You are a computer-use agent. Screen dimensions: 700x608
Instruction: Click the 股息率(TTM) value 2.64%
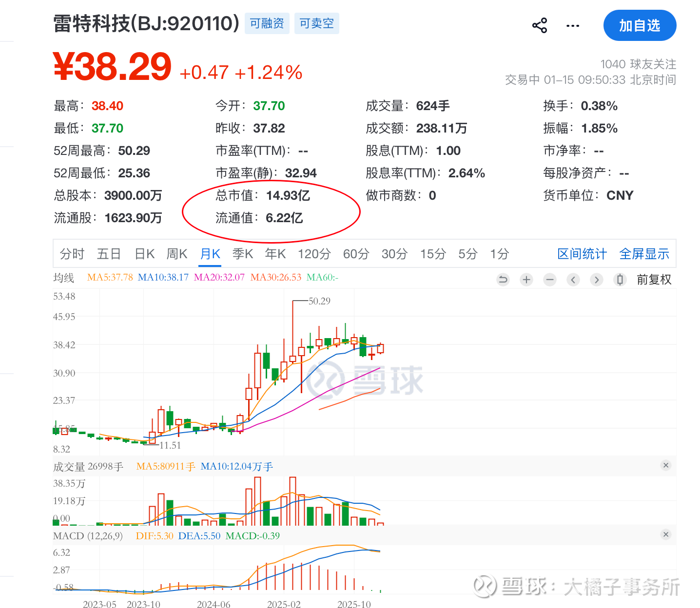(467, 173)
